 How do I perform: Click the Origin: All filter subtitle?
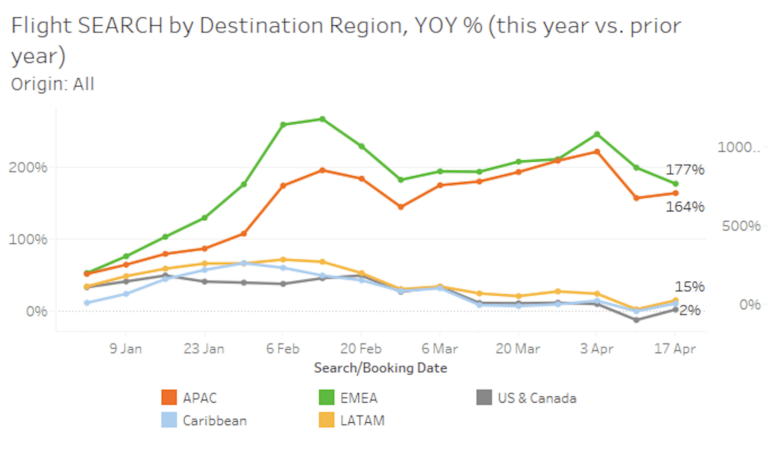[52, 84]
